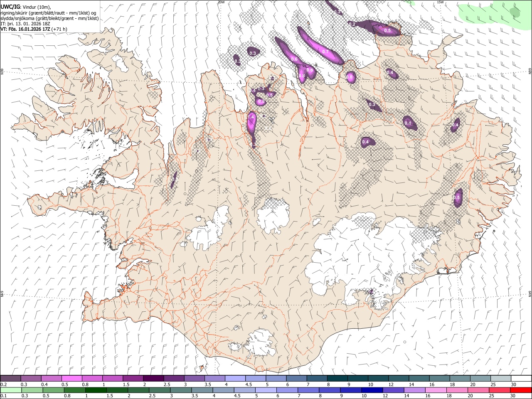Image resolution: width=532 pixels, height=399 pixels.
Task: Click the 'VT: Fös. 16.01.2026 17Z (+71 h)' line
Action: pyautogui.click(x=34, y=29)
